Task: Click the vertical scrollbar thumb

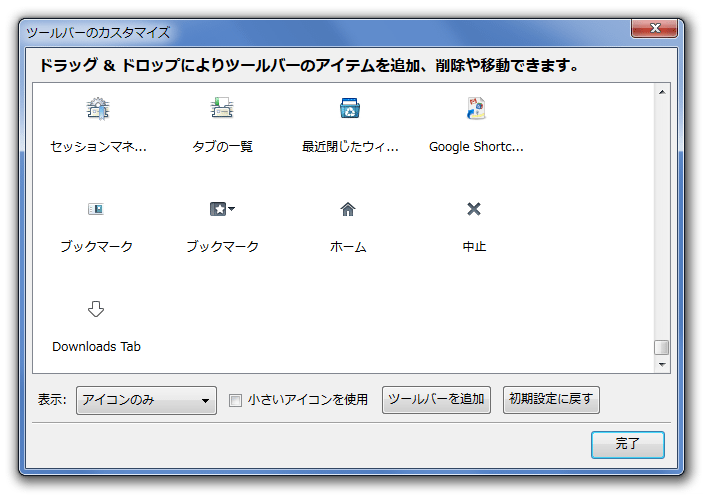Action: tap(661, 347)
